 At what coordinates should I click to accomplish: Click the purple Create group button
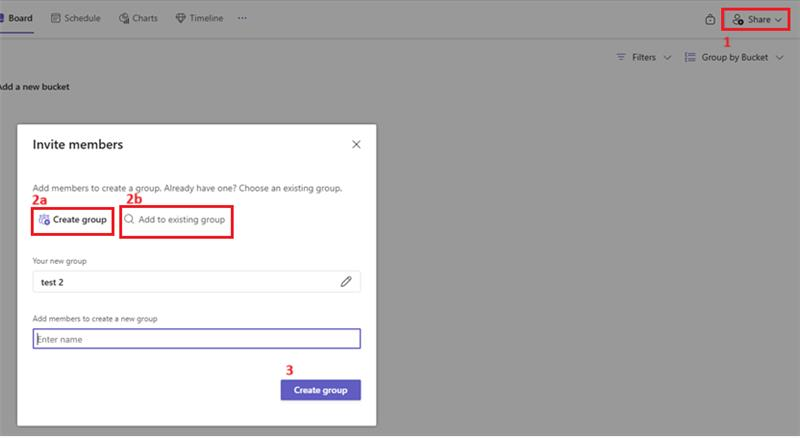pyautogui.click(x=320, y=390)
